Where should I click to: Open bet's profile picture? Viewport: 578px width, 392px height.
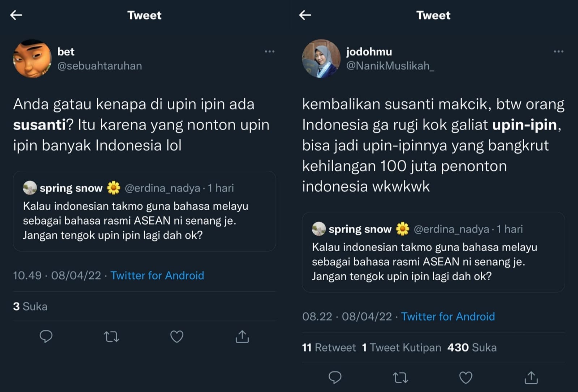[32, 59]
